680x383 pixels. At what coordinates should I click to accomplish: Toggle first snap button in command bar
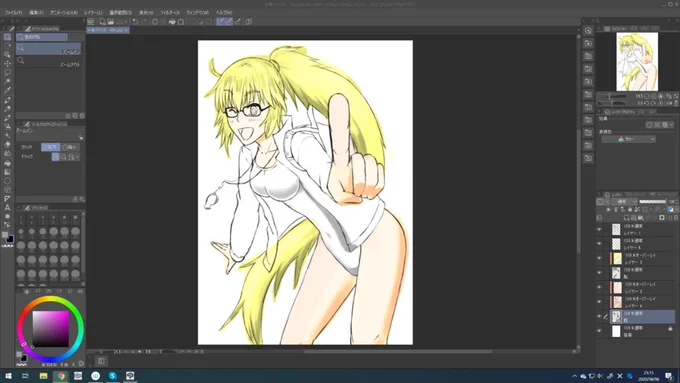coord(220,22)
